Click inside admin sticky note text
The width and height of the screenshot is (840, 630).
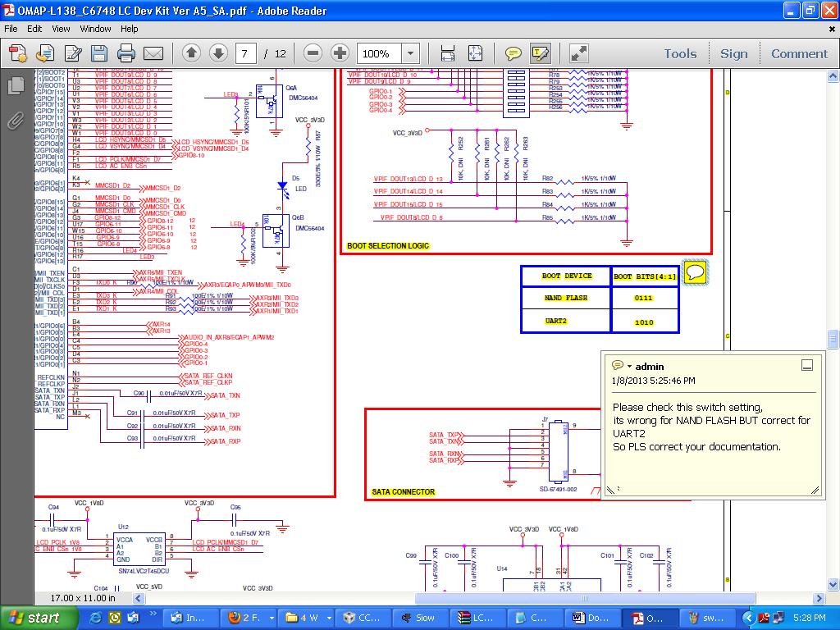click(711, 427)
